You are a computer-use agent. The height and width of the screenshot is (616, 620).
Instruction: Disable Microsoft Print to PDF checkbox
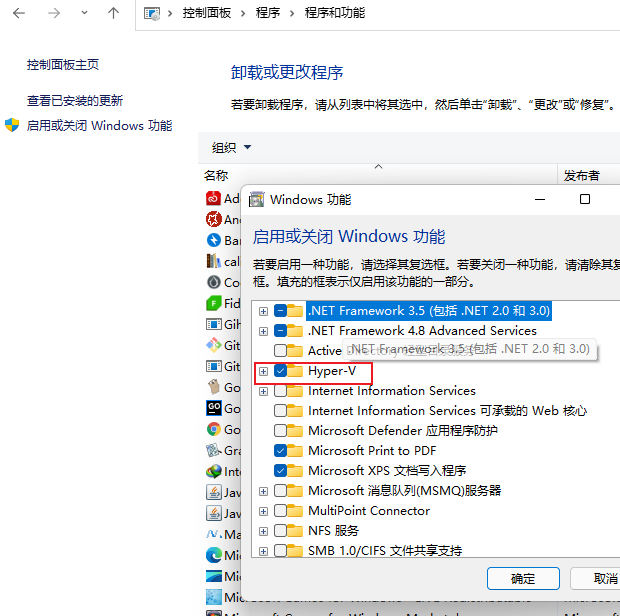[x=280, y=451]
